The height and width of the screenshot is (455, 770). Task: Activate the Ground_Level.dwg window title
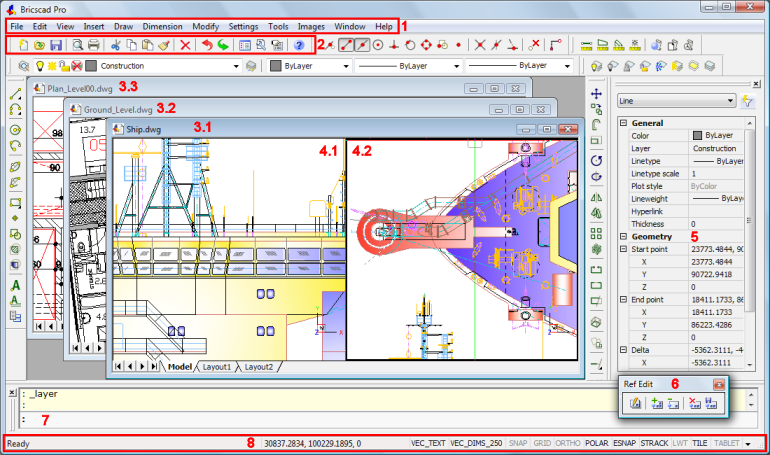[118, 109]
